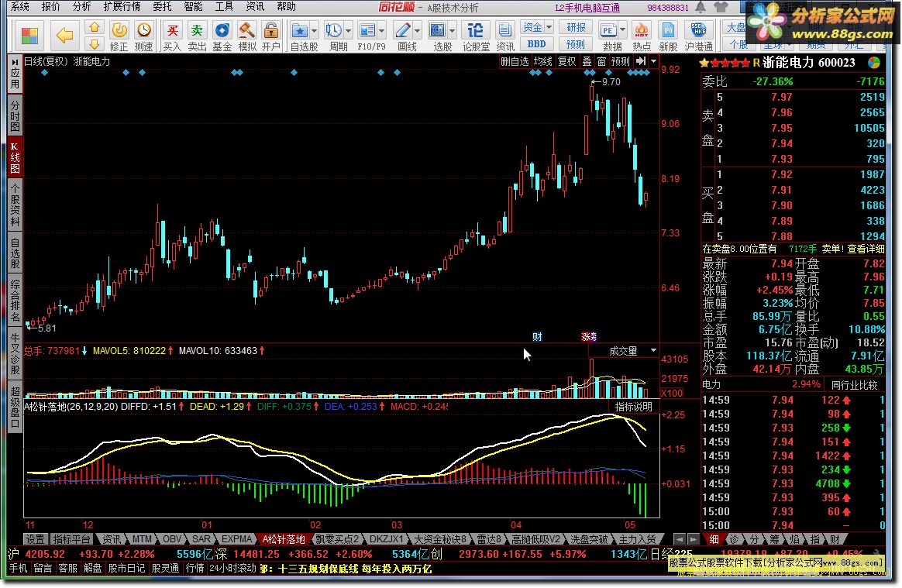The height and width of the screenshot is (588, 902).
Task: Open the 系统 menu
Action: click(20, 6)
